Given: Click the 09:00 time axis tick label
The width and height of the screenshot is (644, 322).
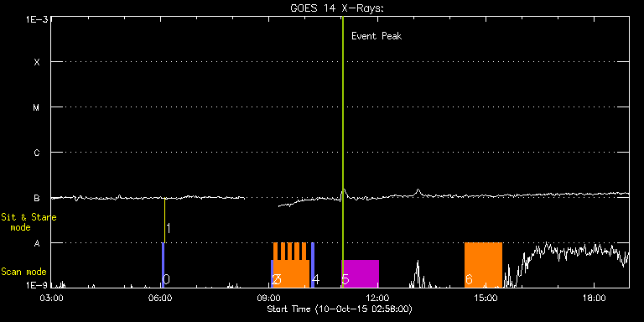Looking at the screenshot, I should [x=269, y=297].
